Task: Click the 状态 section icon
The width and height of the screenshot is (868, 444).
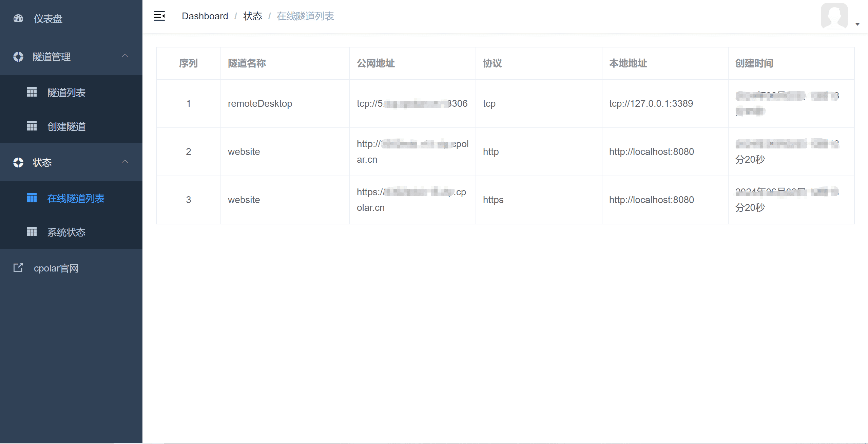Action: (x=18, y=162)
